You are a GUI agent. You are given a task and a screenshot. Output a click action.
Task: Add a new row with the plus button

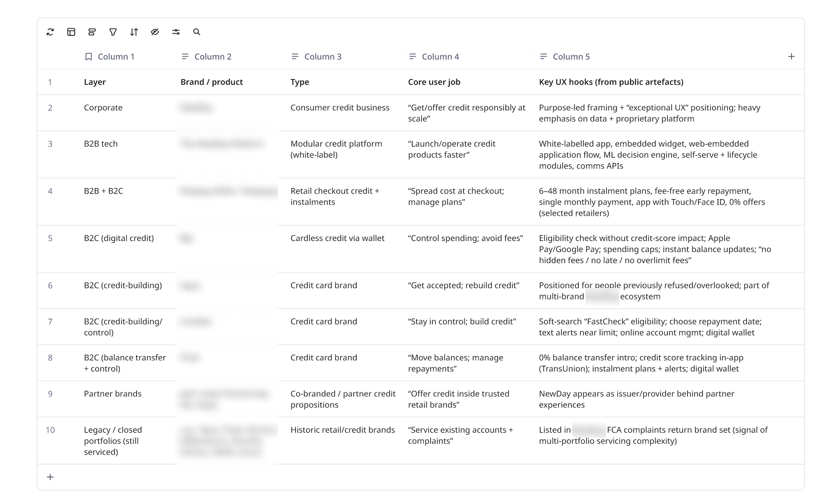[50, 477]
